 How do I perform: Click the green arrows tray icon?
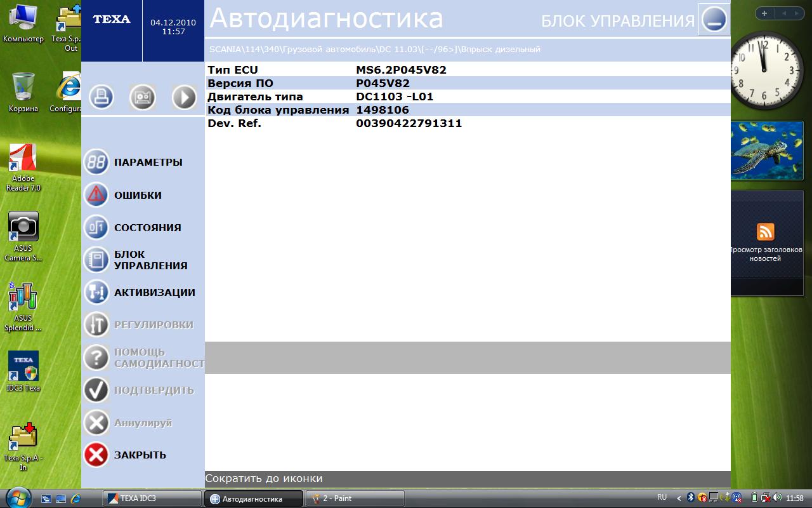pos(724,498)
